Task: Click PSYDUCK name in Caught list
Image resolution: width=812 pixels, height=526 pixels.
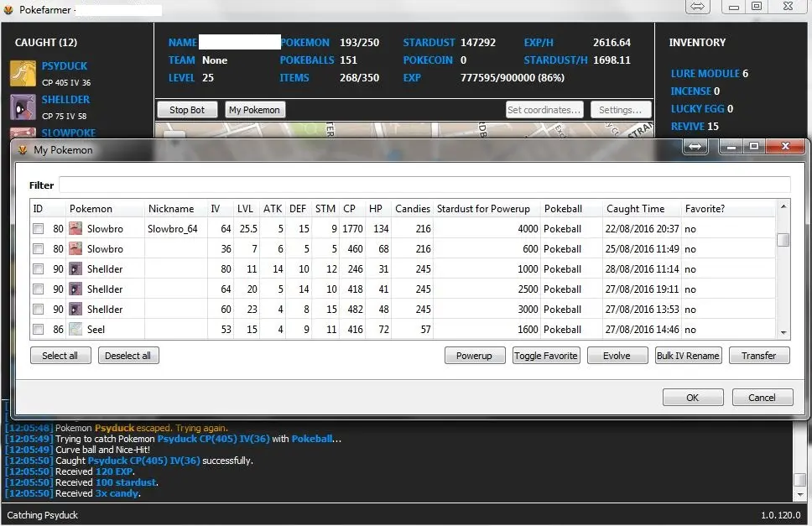Action: pos(65,66)
